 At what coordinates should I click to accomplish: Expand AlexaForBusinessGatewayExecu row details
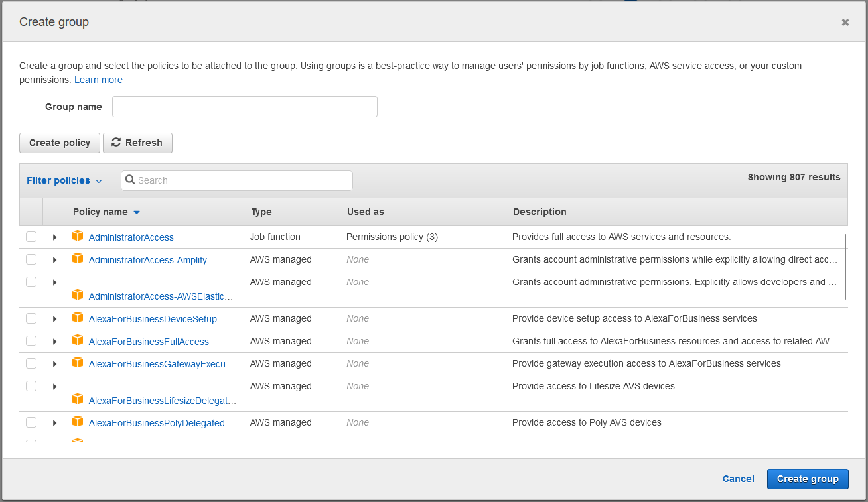tap(54, 364)
